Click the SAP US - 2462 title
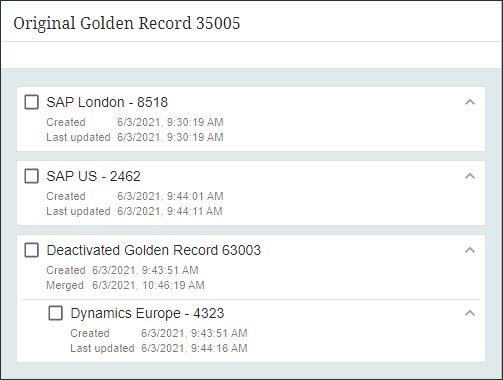The width and height of the screenshot is (503, 380). pos(93,176)
